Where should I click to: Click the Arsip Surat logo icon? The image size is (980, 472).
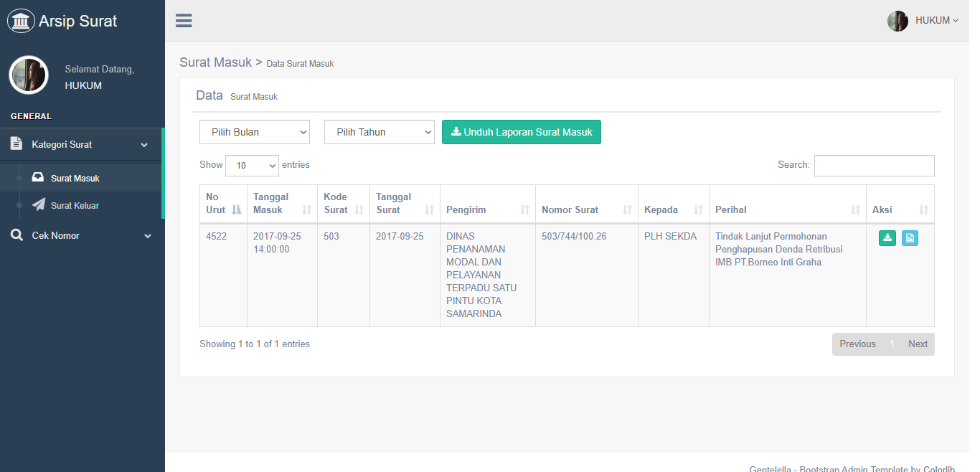coord(21,21)
